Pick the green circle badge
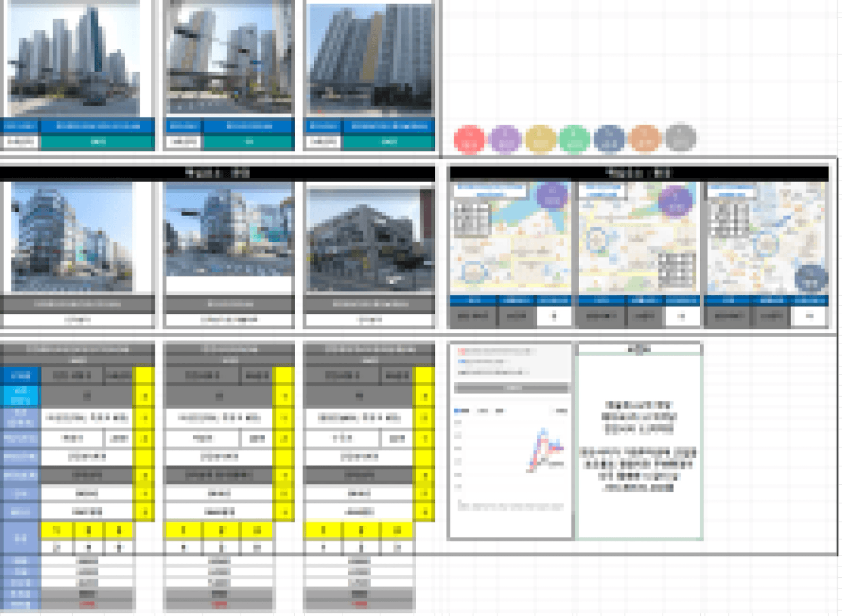Image resolution: width=842 pixels, height=616 pixels. 575,139
